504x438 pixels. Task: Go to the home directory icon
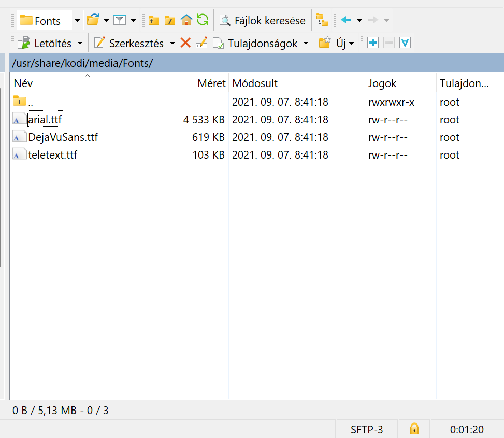(x=186, y=20)
